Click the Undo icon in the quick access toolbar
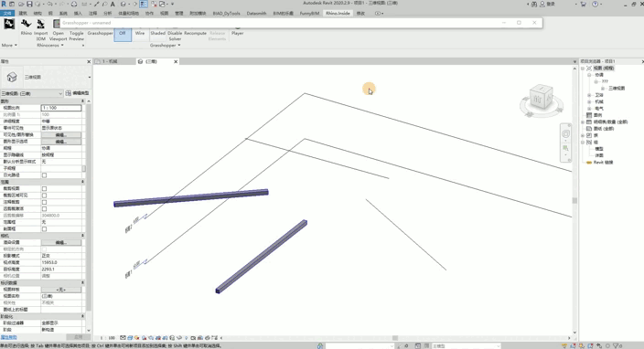The width and height of the screenshot is (644, 349). (x=50, y=4)
